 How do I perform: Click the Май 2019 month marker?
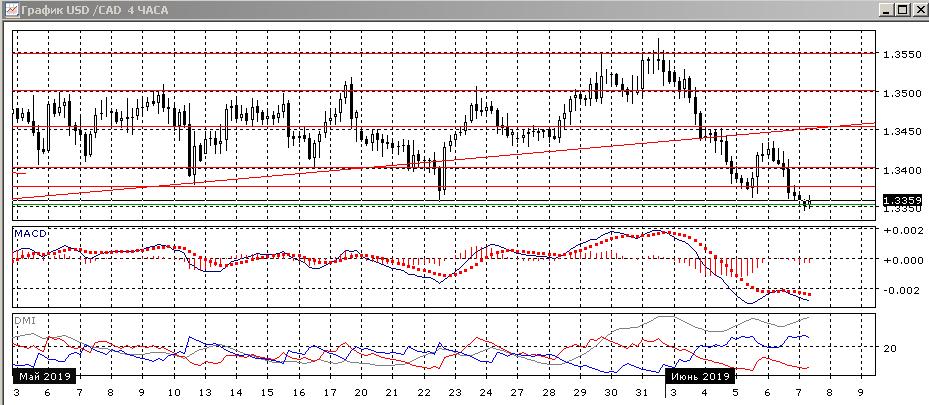pos(41,376)
